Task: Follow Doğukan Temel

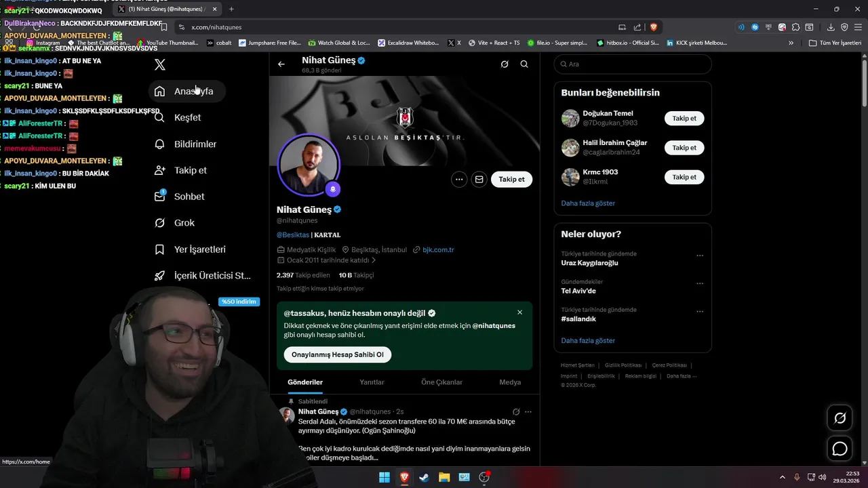Action: click(x=684, y=118)
